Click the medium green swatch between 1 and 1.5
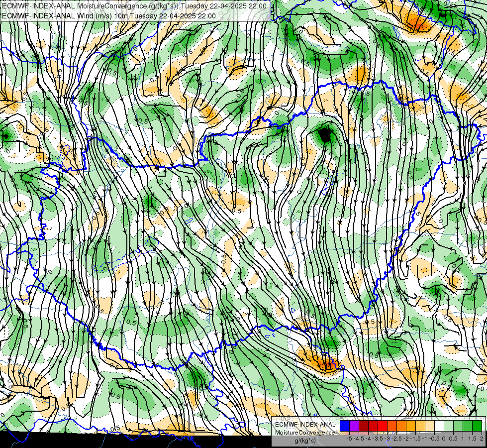The height and width of the screenshot is (448, 487). [x=468, y=426]
